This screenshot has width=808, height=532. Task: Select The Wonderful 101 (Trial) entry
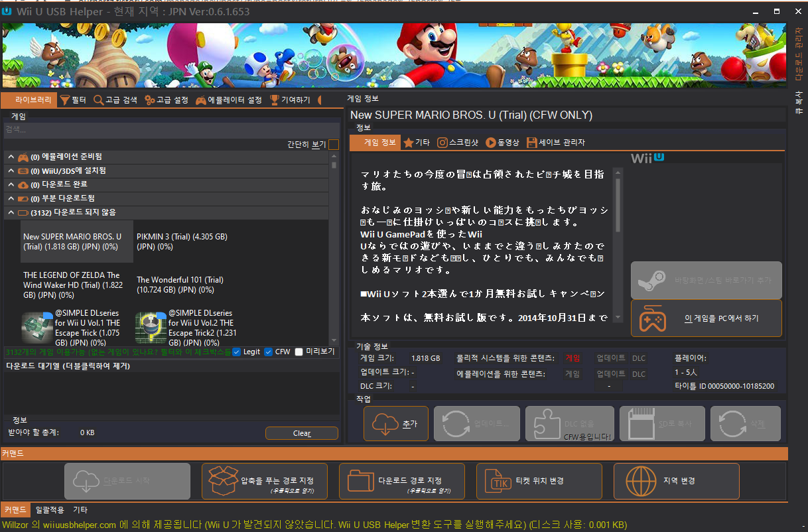point(190,285)
